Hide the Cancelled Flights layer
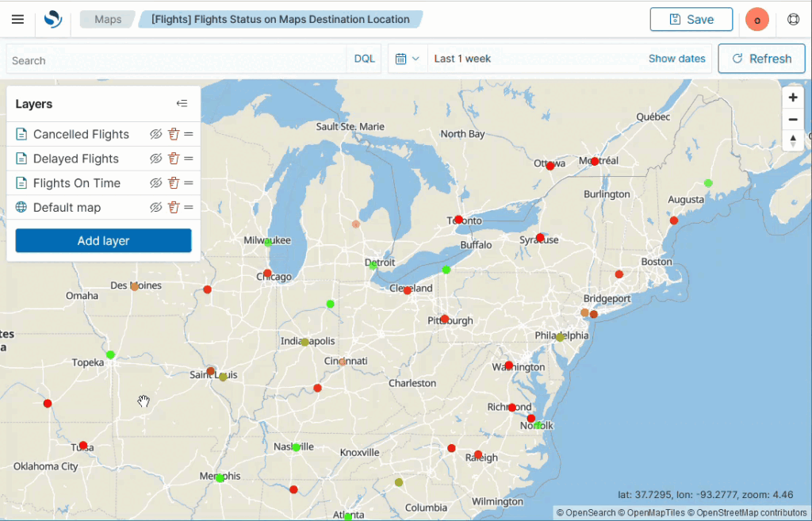The image size is (812, 521). click(156, 134)
